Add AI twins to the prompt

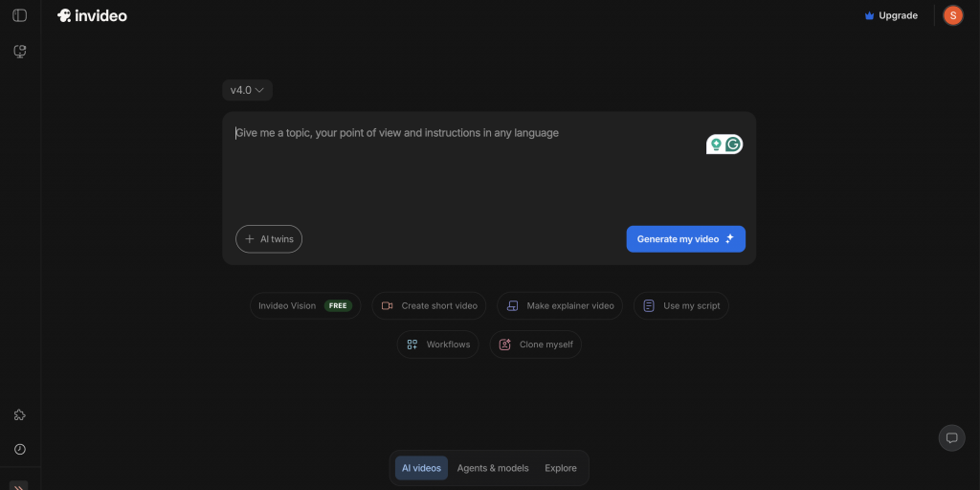tap(269, 239)
